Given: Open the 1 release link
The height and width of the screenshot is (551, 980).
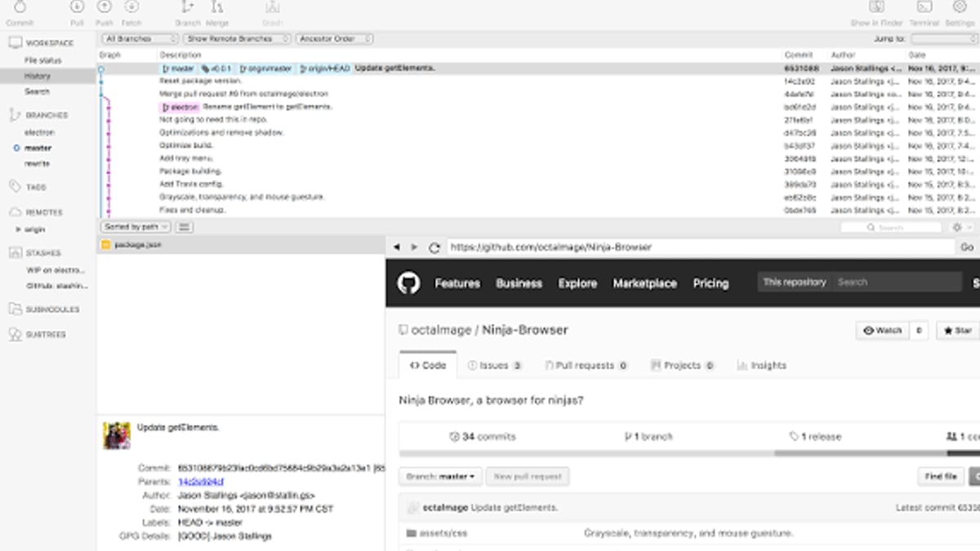Looking at the screenshot, I should (815, 437).
